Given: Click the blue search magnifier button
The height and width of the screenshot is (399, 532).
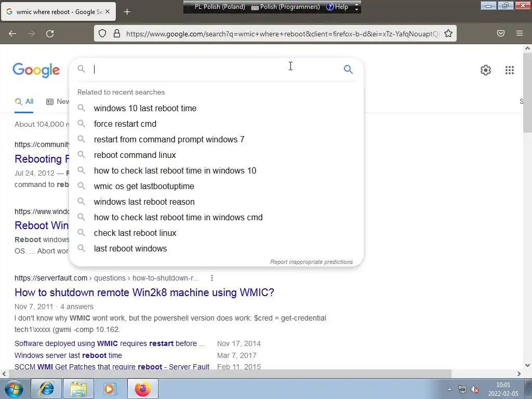Looking at the screenshot, I should coord(348,69).
